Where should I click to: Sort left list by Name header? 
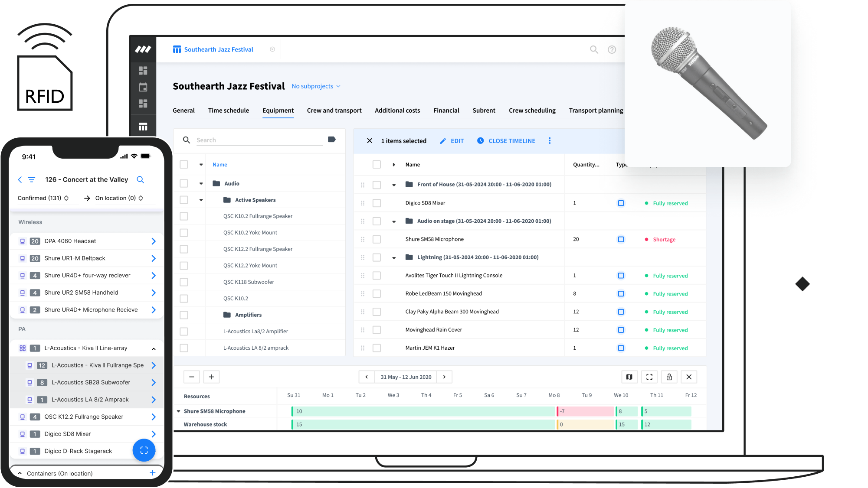[x=220, y=165]
